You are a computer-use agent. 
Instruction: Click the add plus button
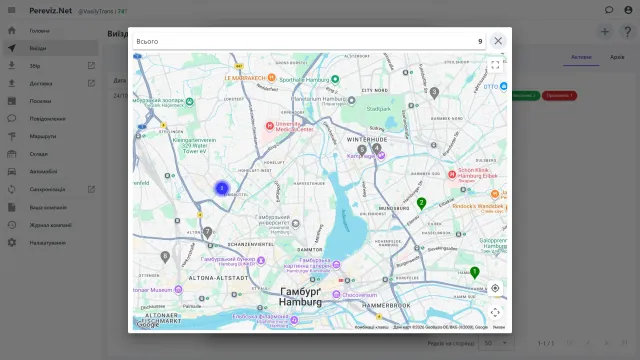click(x=605, y=32)
